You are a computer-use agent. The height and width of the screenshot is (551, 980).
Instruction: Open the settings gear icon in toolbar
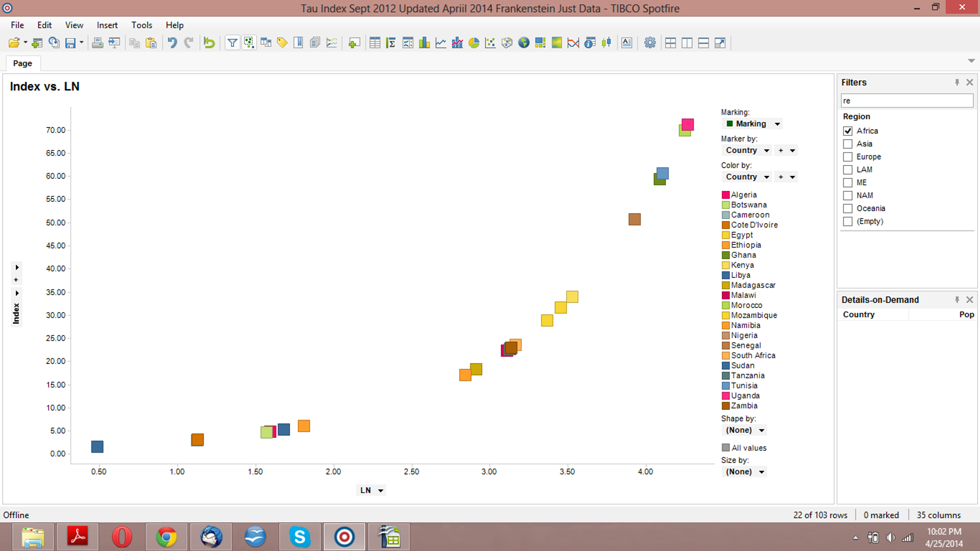pos(650,43)
